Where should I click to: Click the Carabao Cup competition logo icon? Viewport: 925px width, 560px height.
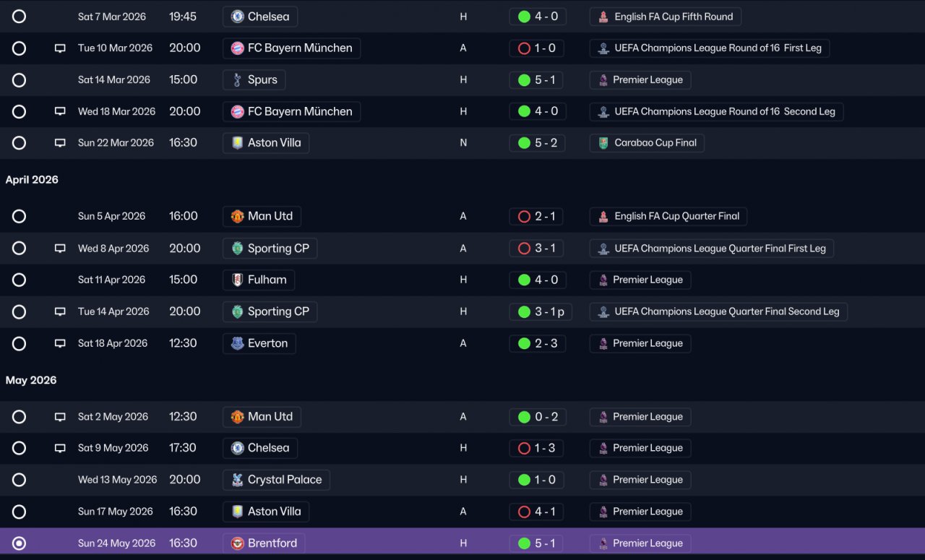click(x=603, y=143)
